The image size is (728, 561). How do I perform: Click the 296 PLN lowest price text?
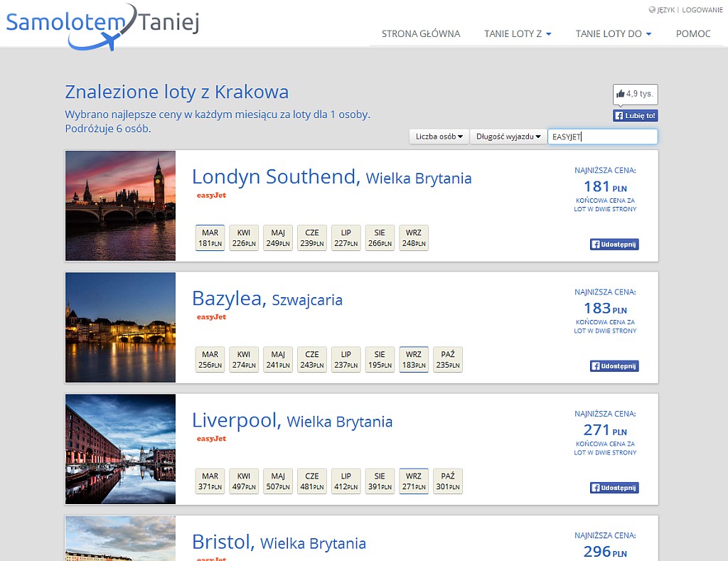click(x=605, y=552)
